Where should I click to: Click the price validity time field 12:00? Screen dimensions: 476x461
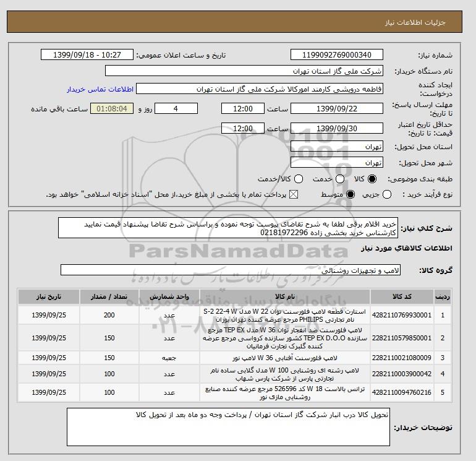[x=243, y=128]
